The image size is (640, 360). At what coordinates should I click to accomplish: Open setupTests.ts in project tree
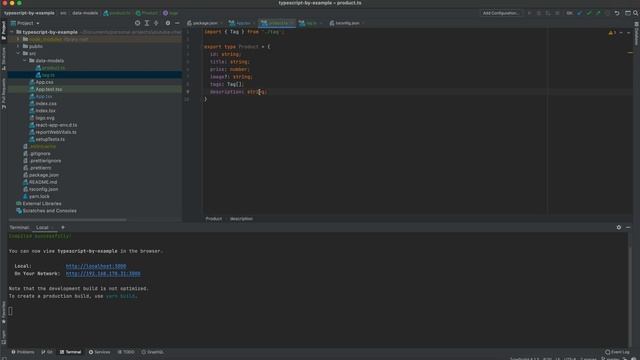click(47, 139)
